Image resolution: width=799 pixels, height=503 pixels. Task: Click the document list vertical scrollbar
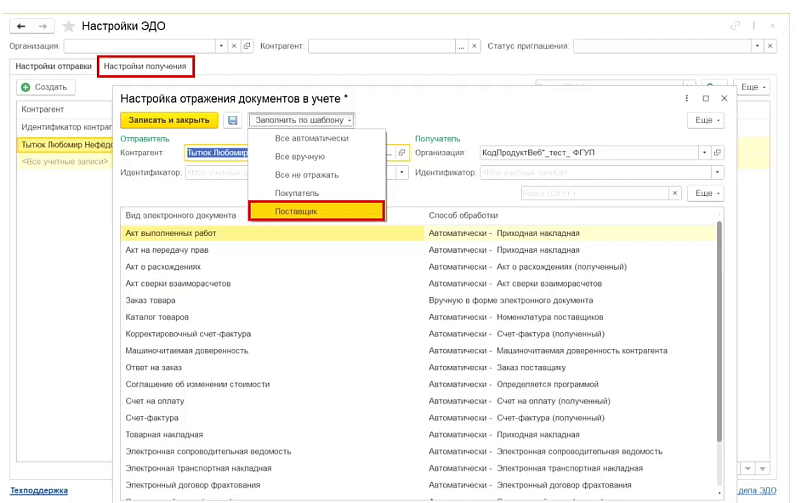point(720,331)
